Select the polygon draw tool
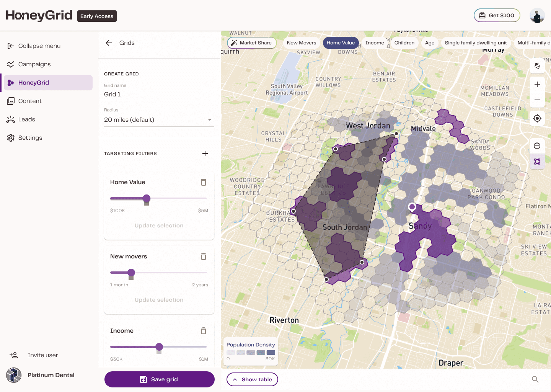Viewport: 551px width, 392px height. pyautogui.click(x=537, y=162)
